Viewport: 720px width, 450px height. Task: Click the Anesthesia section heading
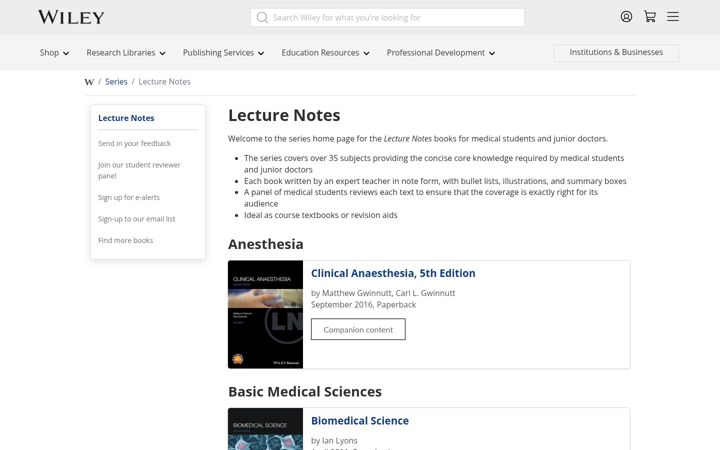click(x=266, y=244)
